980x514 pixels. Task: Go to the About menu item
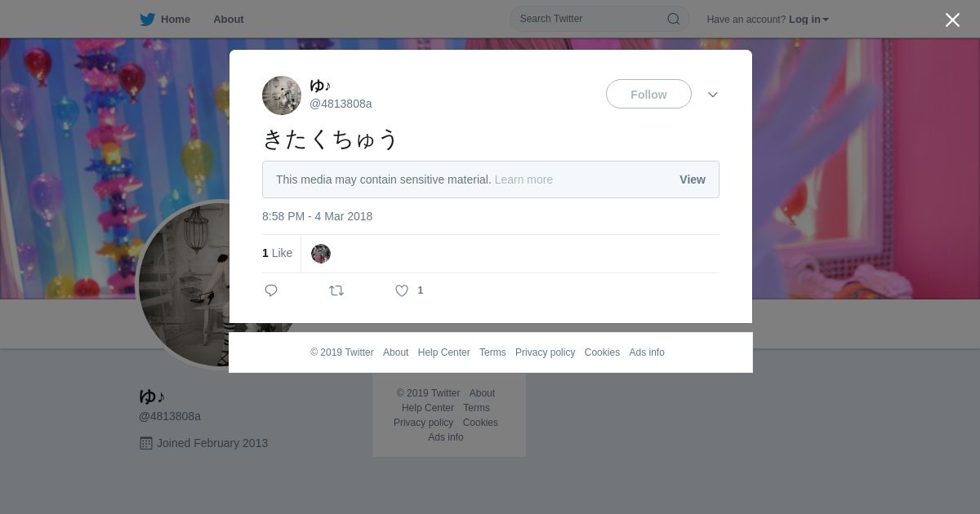tap(229, 20)
